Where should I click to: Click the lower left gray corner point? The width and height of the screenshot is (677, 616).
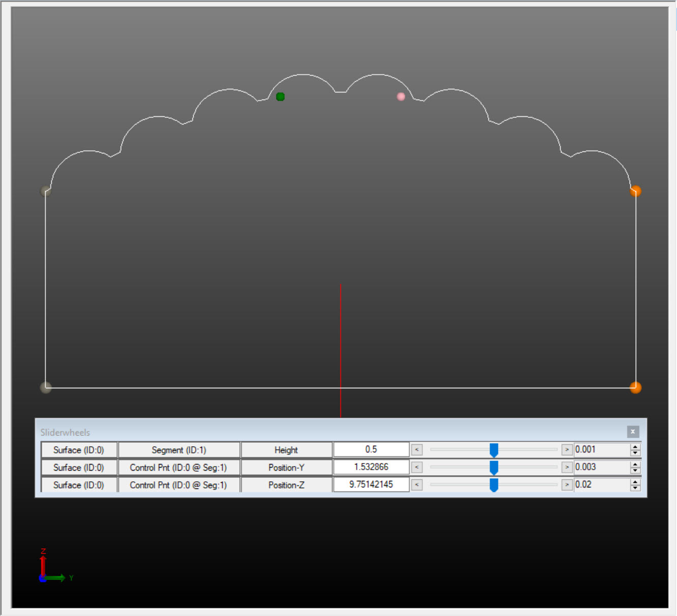46,387
